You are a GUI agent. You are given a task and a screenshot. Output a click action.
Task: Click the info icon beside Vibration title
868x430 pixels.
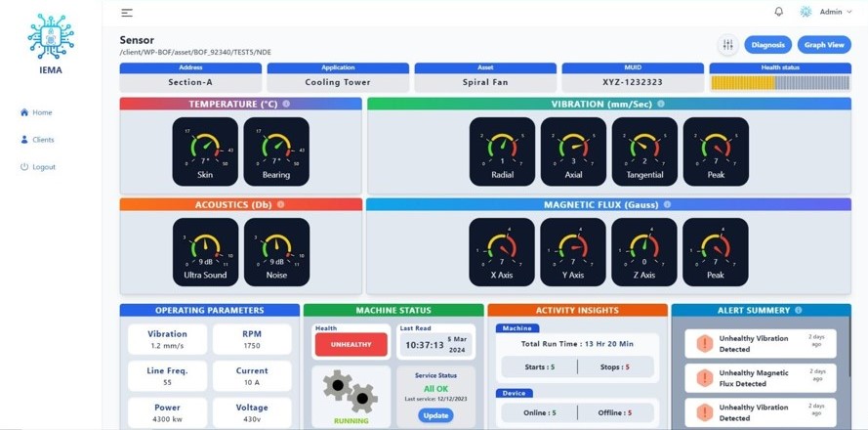click(x=661, y=104)
